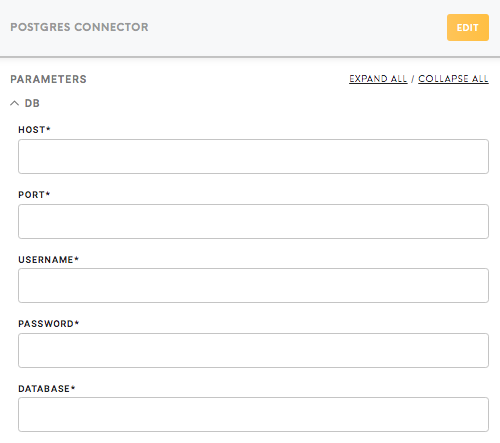Screen dimensions: 500x443
Task: Click the slash between Expand and Collapse links
Action: (413, 79)
